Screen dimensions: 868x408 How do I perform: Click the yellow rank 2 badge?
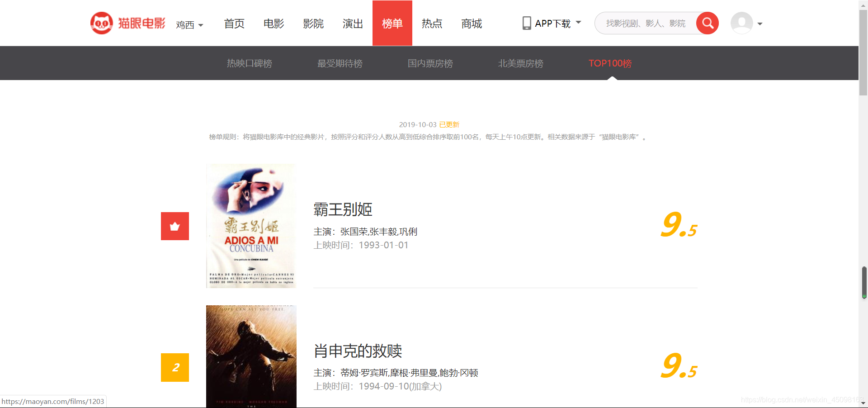175,367
